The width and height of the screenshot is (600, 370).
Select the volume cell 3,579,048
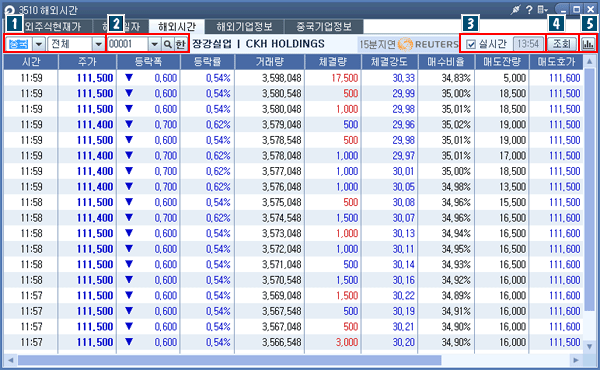point(270,125)
